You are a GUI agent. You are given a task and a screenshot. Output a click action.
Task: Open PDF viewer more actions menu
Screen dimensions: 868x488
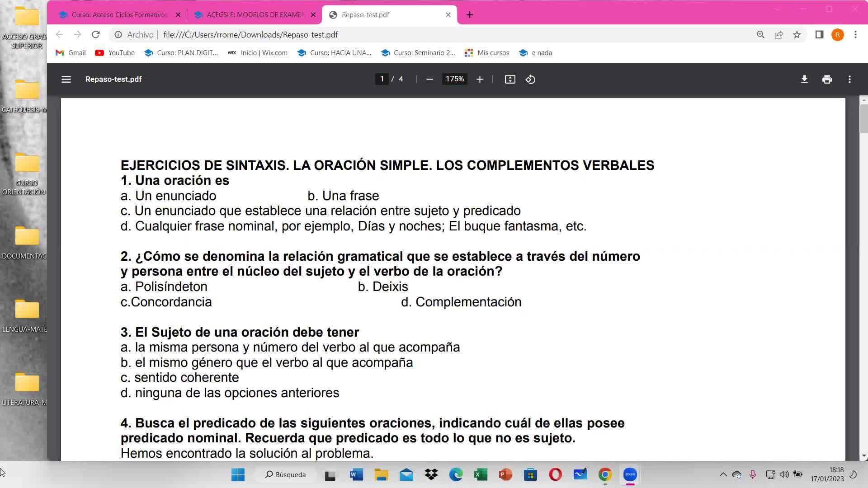[849, 79]
